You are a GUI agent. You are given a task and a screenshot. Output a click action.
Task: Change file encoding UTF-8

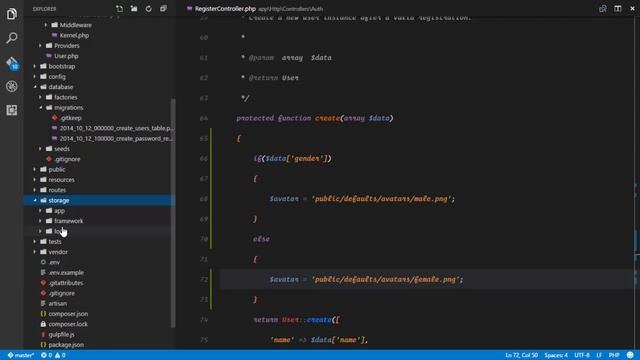[582, 355]
